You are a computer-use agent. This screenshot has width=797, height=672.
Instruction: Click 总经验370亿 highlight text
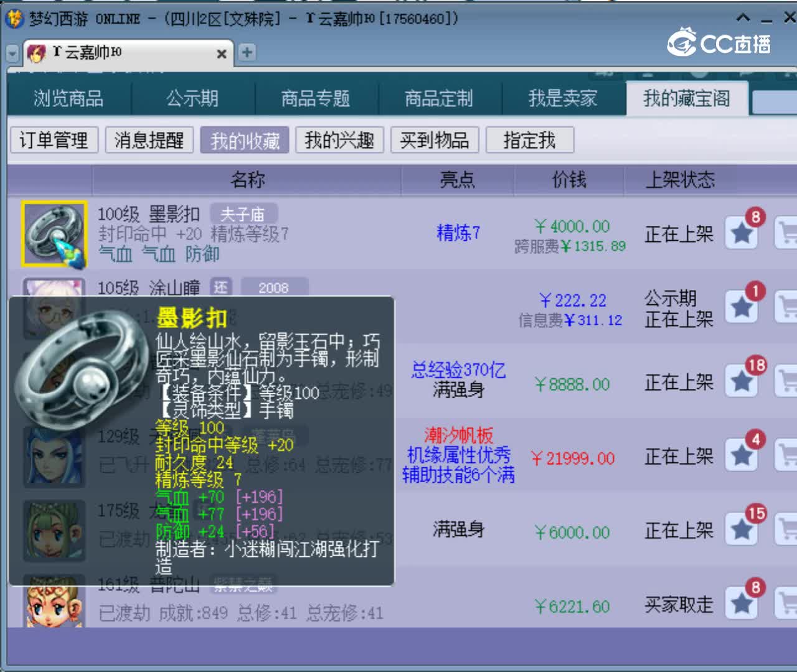click(x=458, y=370)
